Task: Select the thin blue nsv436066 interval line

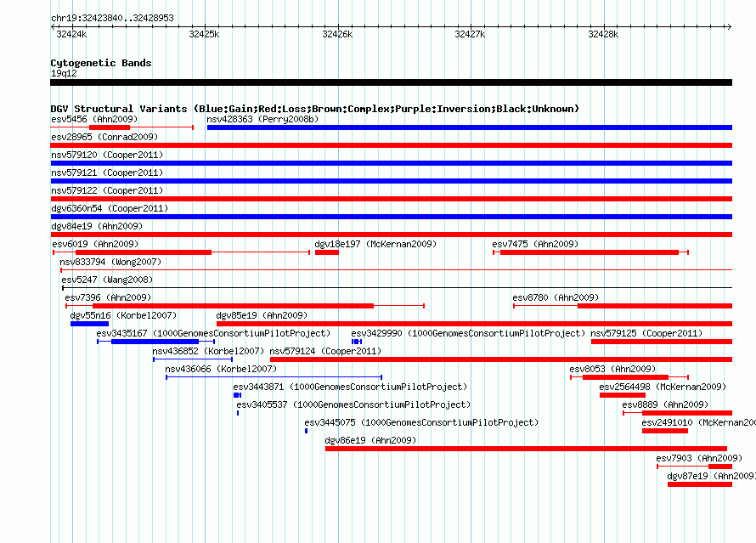Action: click(274, 377)
